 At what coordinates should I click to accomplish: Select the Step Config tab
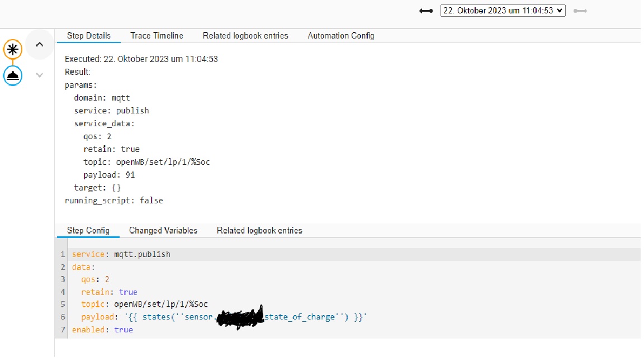[x=88, y=231]
